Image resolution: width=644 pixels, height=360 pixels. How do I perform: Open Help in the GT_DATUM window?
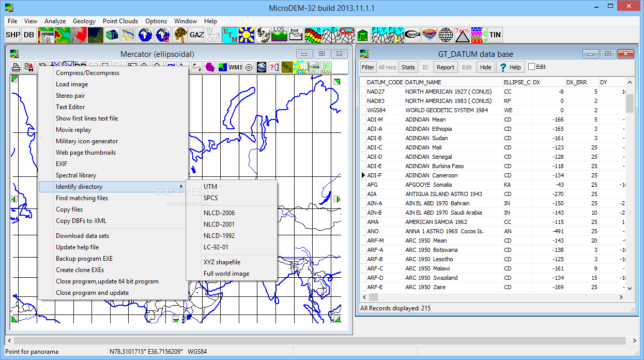click(511, 67)
